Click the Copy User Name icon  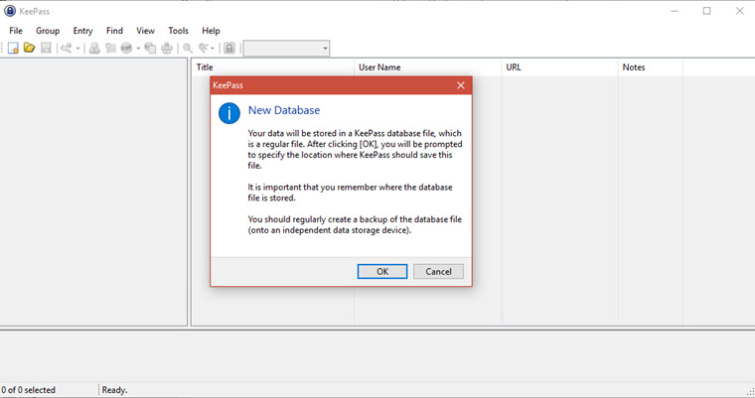tap(94, 48)
